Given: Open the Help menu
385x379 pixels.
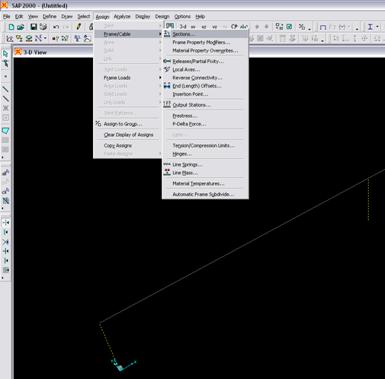Looking at the screenshot, I should [x=200, y=16].
